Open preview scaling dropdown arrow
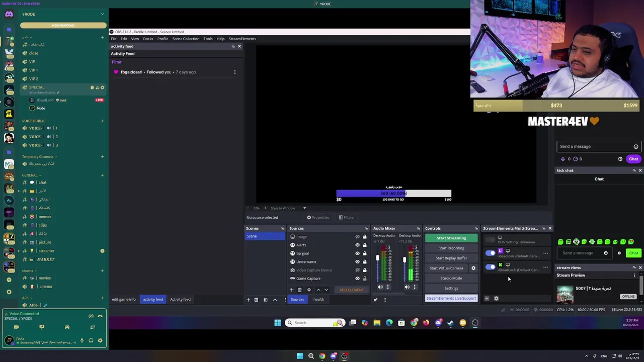Viewport: 644px width, 362px height. 304,208
